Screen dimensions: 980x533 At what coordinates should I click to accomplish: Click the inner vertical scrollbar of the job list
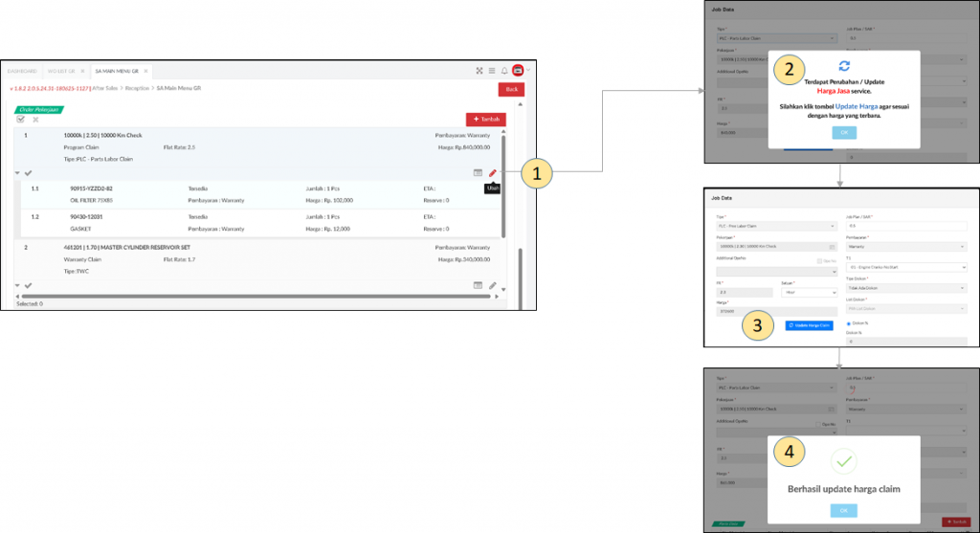click(503, 188)
